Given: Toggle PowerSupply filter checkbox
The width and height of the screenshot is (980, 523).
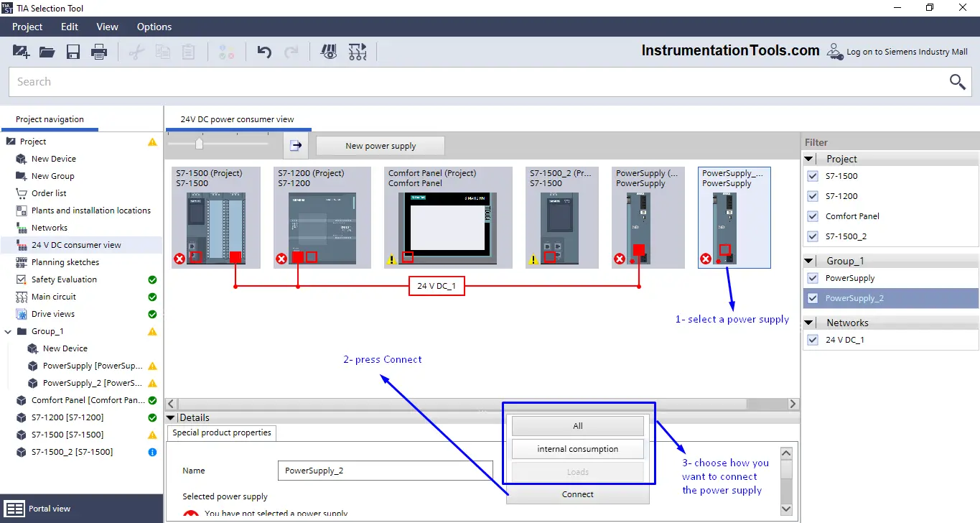Looking at the screenshot, I should click(x=813, y=278).
